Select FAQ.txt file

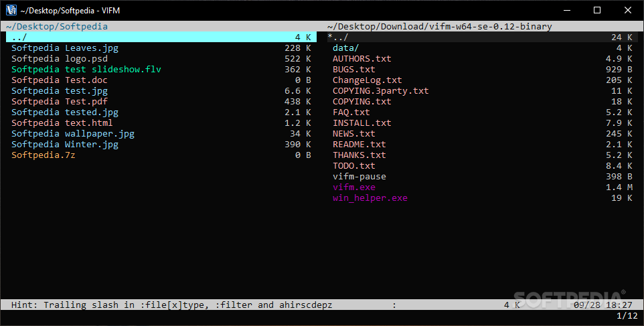coord(351,112)
